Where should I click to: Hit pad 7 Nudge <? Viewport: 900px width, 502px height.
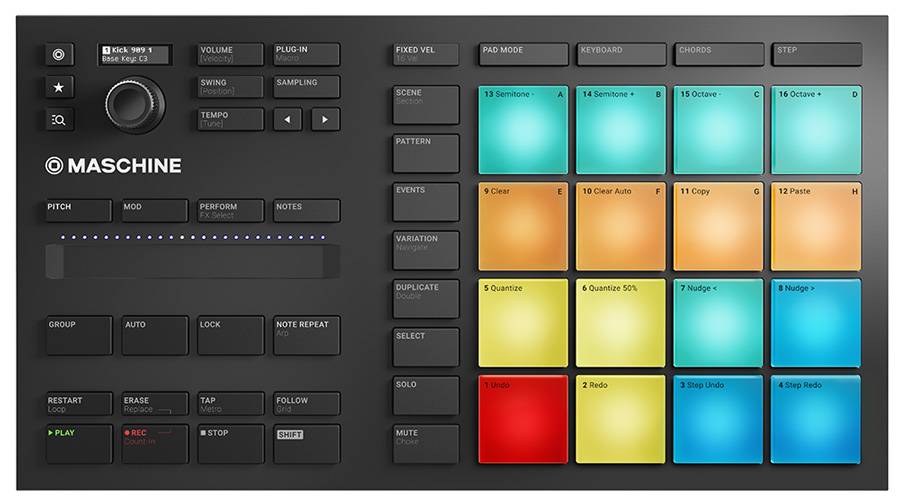pos(719,323)
